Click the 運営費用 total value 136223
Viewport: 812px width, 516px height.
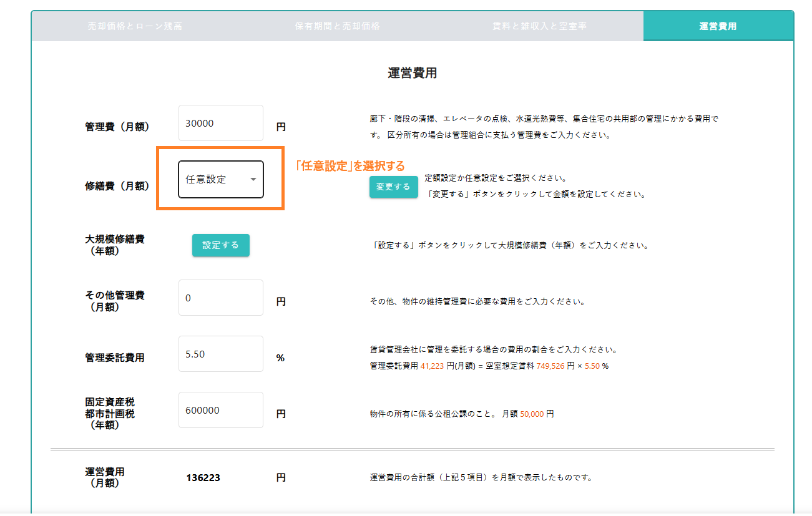(x=203, y=478)
